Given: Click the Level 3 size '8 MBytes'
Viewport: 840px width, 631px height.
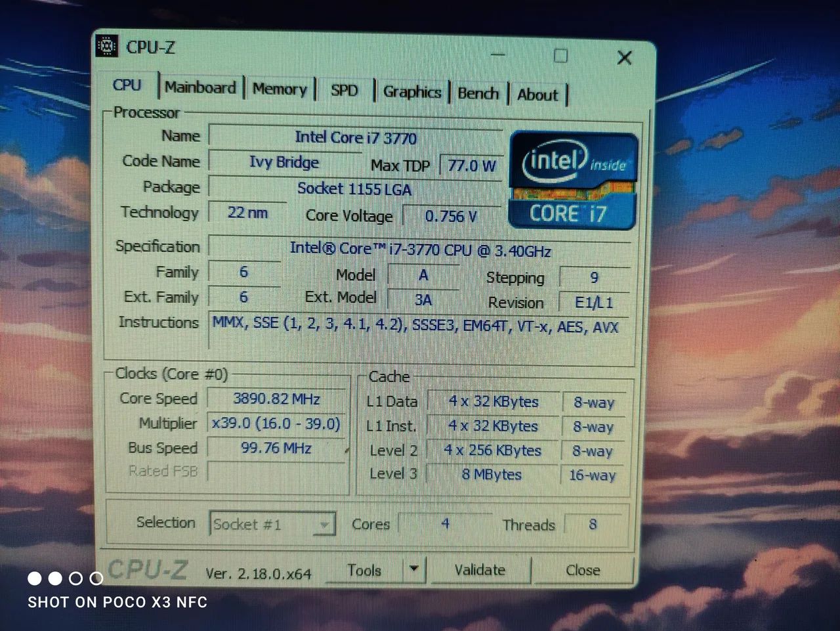Looking at the screenshot, I should pyautogui.click(x=492, y=474).
